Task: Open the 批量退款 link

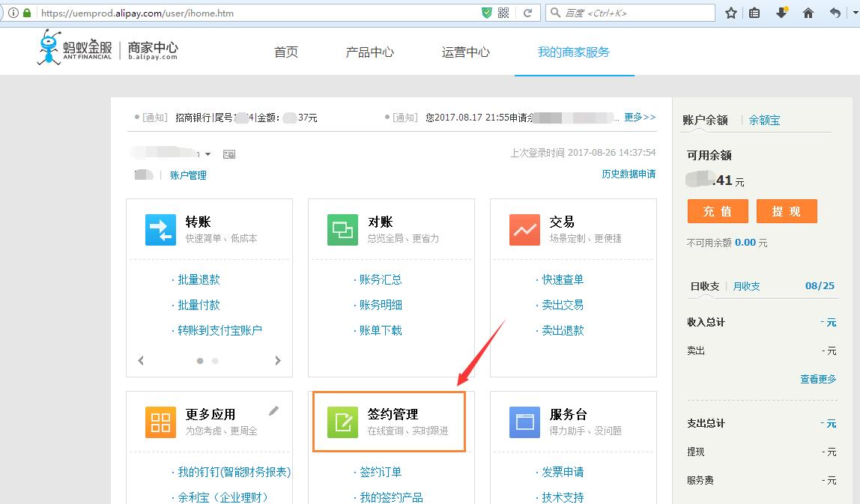Action: click(199, 279)
